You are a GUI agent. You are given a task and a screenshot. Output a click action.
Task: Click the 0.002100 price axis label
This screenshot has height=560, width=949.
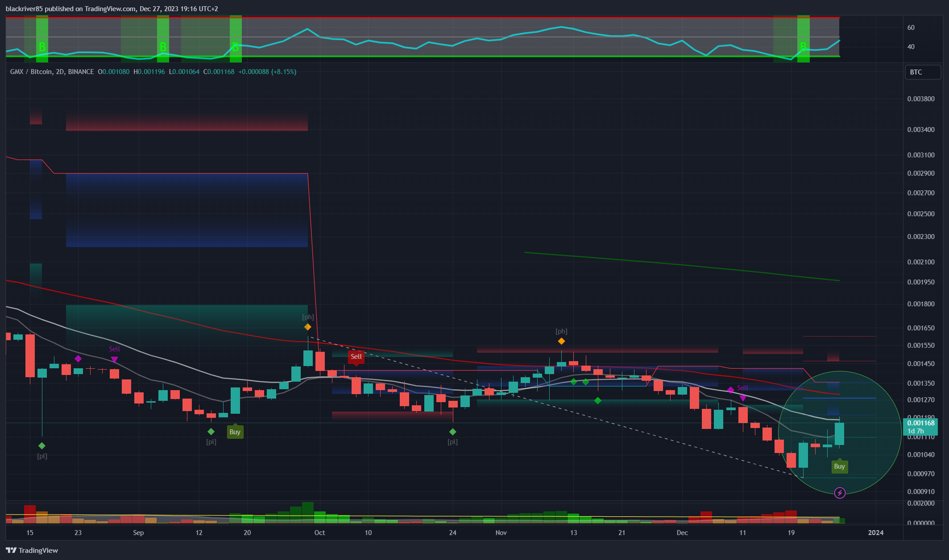[921, 262]
